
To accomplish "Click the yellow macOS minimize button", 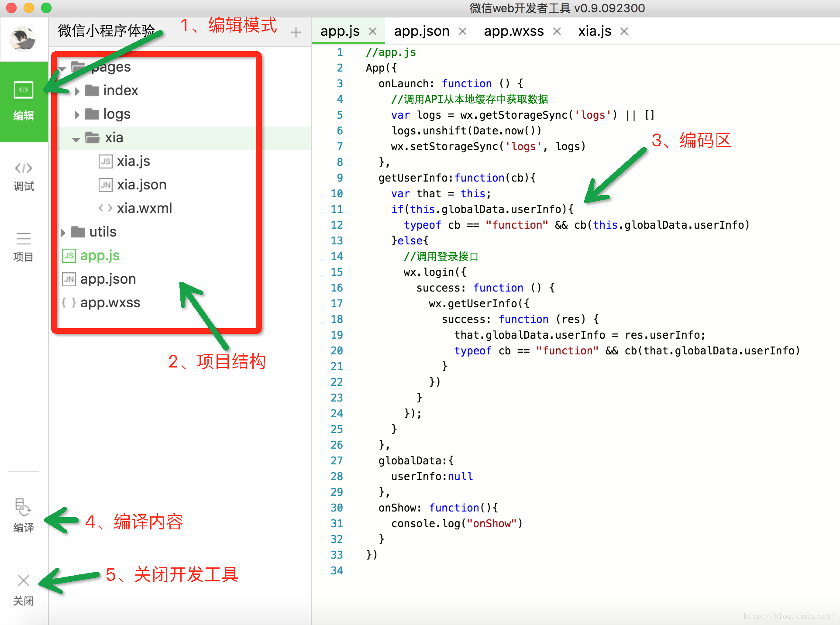I will click(28, 7).
